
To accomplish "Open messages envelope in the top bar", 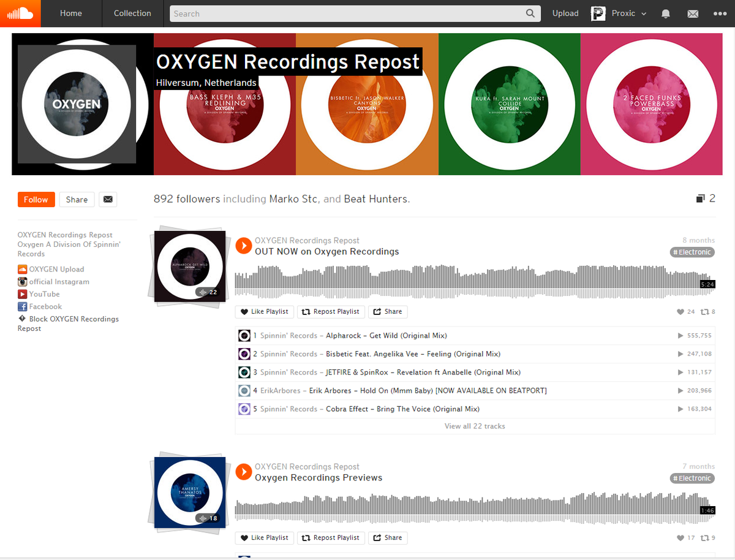I will [693, 13].
